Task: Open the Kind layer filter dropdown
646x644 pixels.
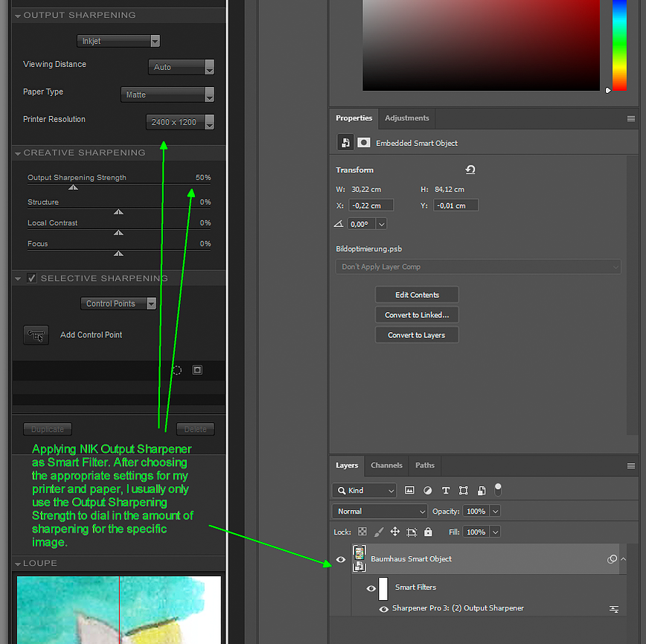Action: 364,491
